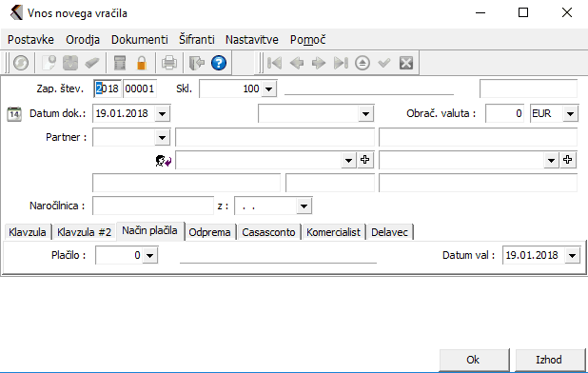Open the Pomoč menu
The height and width of the screenshot is (373, 588).
(x=308, y=40)
